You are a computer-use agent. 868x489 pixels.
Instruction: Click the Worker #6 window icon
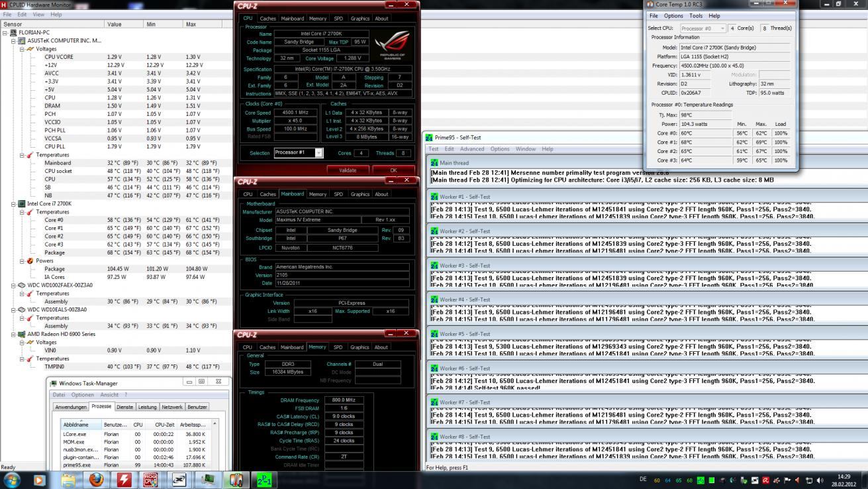pos(434,368)
